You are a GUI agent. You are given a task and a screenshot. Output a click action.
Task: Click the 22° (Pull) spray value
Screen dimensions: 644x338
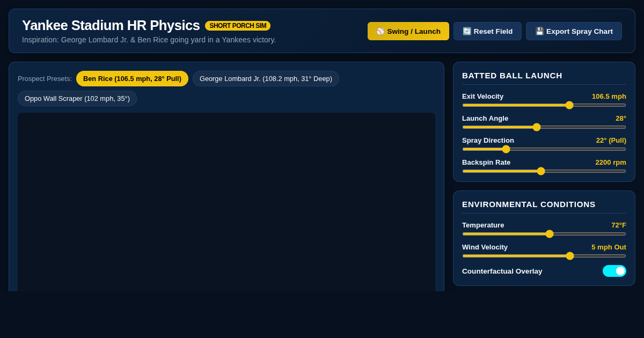pos(611,141)
